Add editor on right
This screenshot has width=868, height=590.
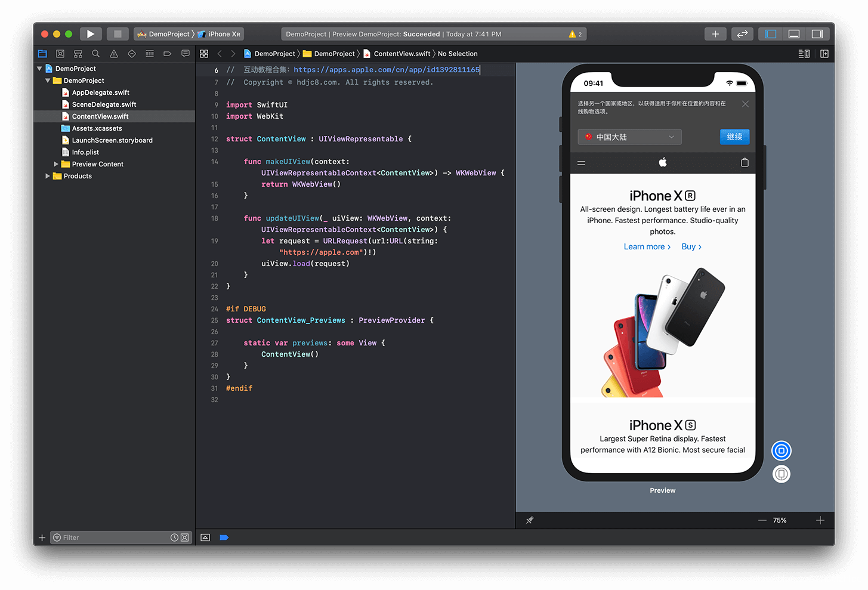pos(824,54)
